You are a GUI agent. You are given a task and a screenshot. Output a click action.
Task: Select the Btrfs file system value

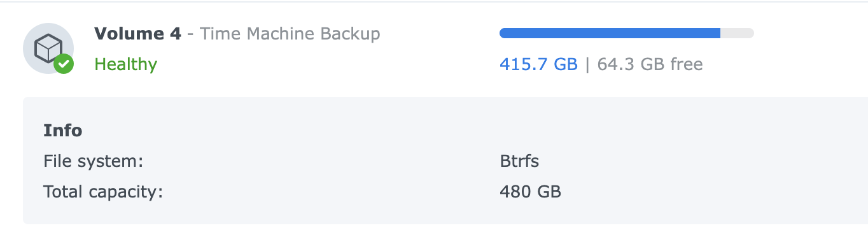(x=519, y=161)
